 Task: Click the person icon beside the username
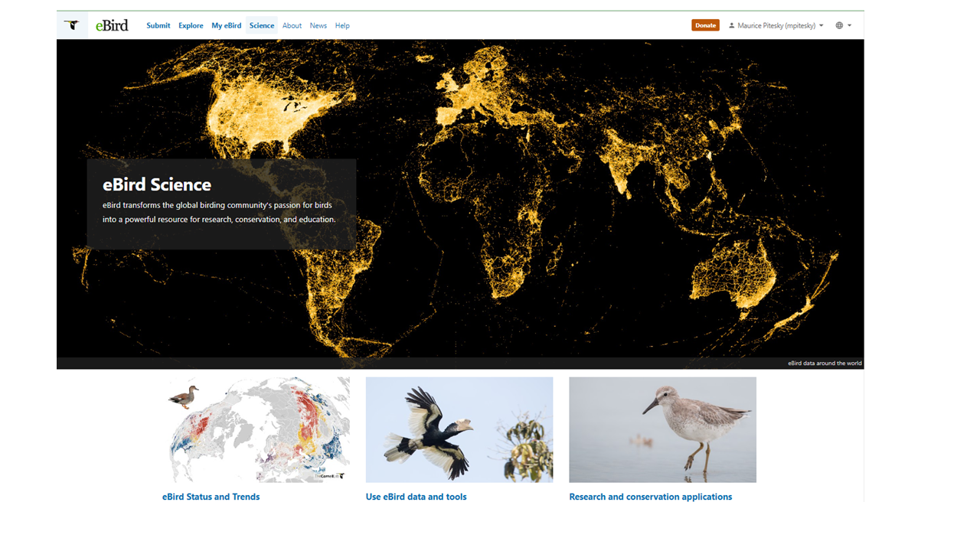[x=730, y=24]
